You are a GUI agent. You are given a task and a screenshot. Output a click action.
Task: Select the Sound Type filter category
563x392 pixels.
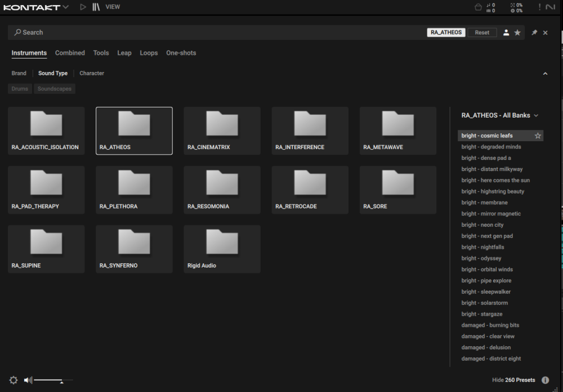(x=53, y=73)
